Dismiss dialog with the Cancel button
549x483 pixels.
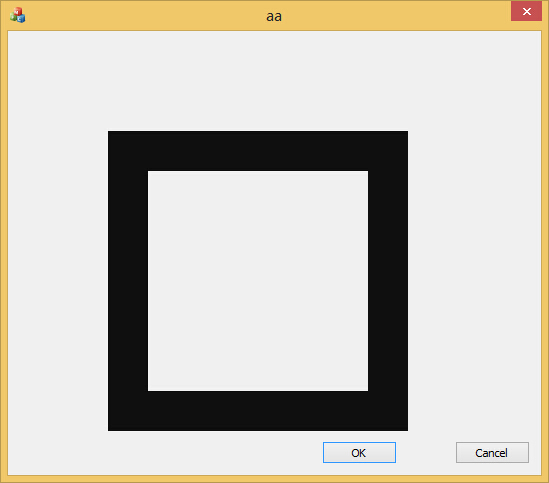pos(492,452)
